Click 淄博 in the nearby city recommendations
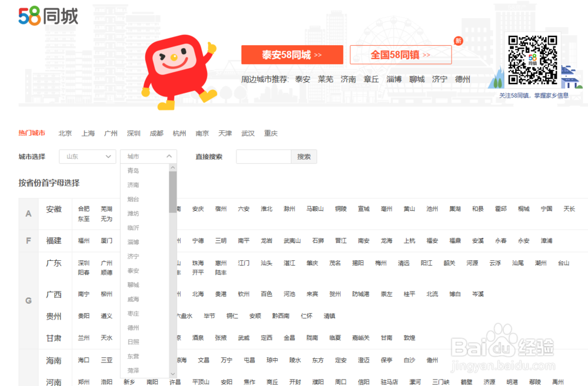This screenshot has height=386, width=588. tap(394, 79)
